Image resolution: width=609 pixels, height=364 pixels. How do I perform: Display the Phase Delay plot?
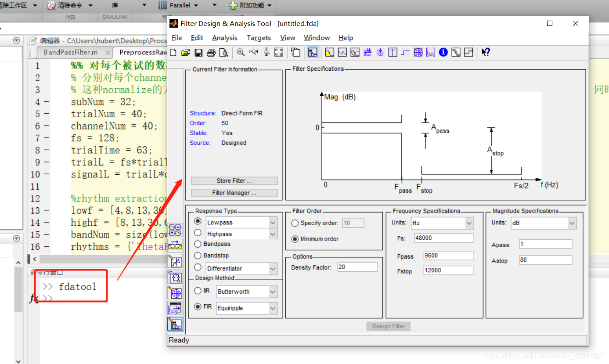[x=380, y=52]
